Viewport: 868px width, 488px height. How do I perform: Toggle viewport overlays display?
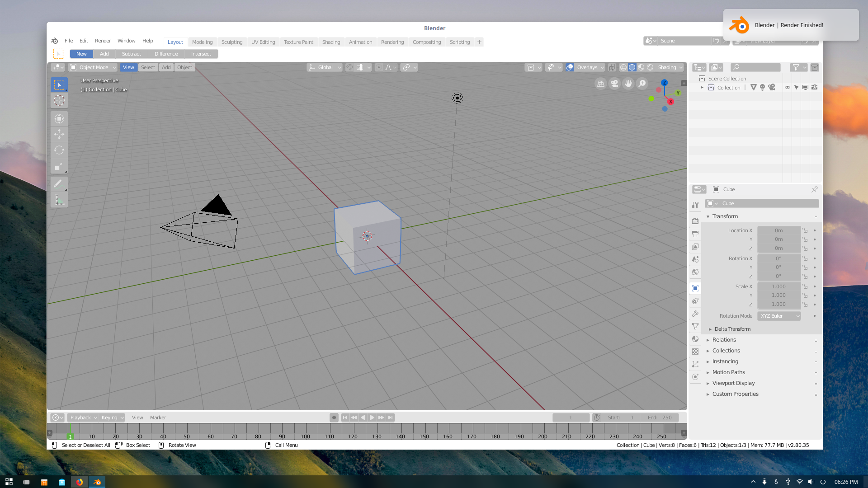(570, 67)
